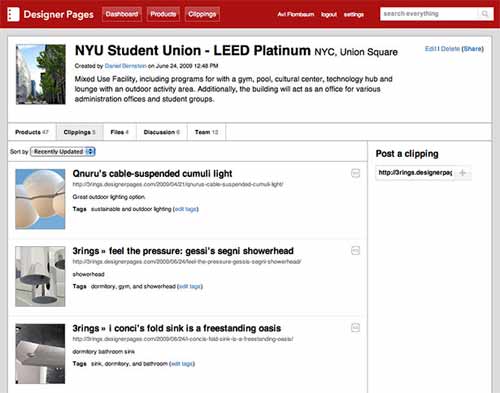The height and width of the screenshot is (393, 500).
Task: Open the Sort by Recently Updated dropdown
Action: tap(63, 152)
